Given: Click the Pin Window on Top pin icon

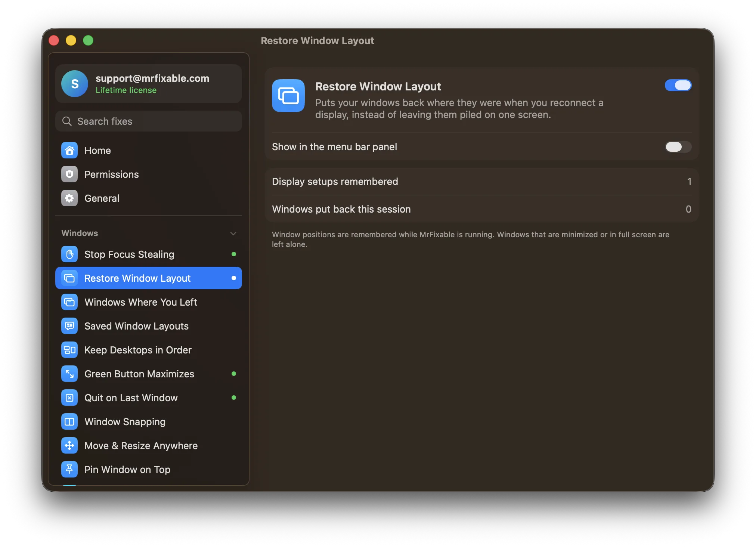Looking at the screenshot, I should coord(69,470).
